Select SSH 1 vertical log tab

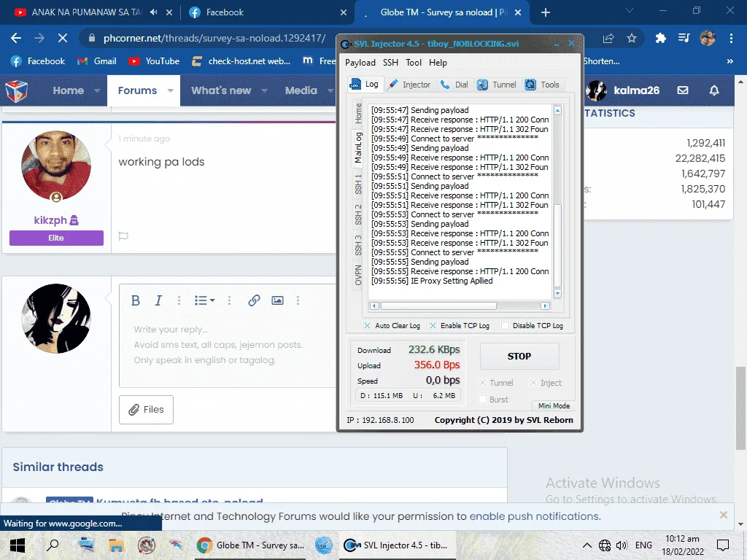[357, 184]
